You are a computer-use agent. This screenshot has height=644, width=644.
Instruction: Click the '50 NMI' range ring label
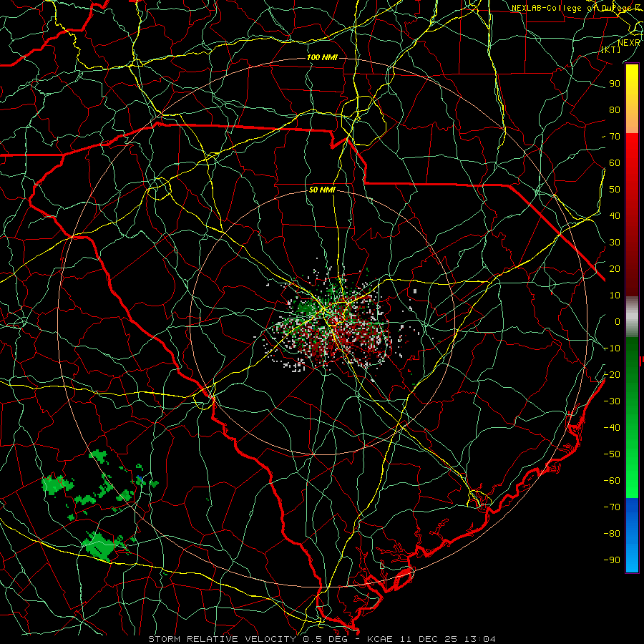[322, 190]
